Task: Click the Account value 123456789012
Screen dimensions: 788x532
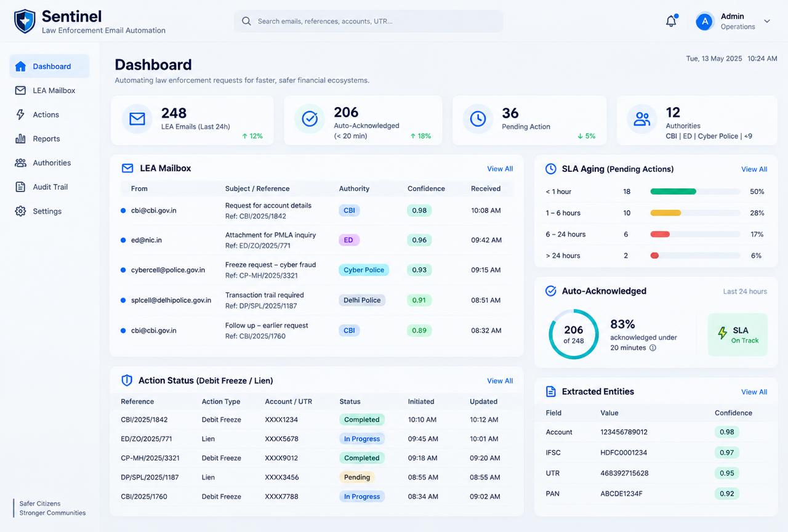Action: tap(624, 432)
